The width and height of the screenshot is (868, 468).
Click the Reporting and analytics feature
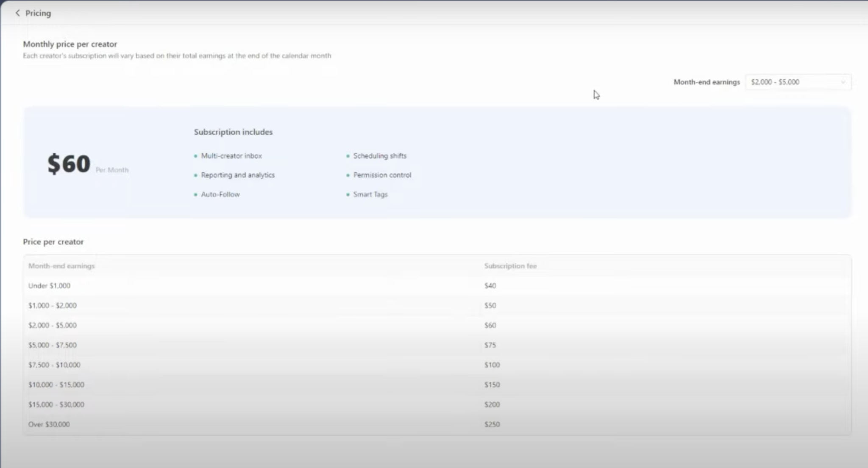pyautogui.click(x=238, y=175)
